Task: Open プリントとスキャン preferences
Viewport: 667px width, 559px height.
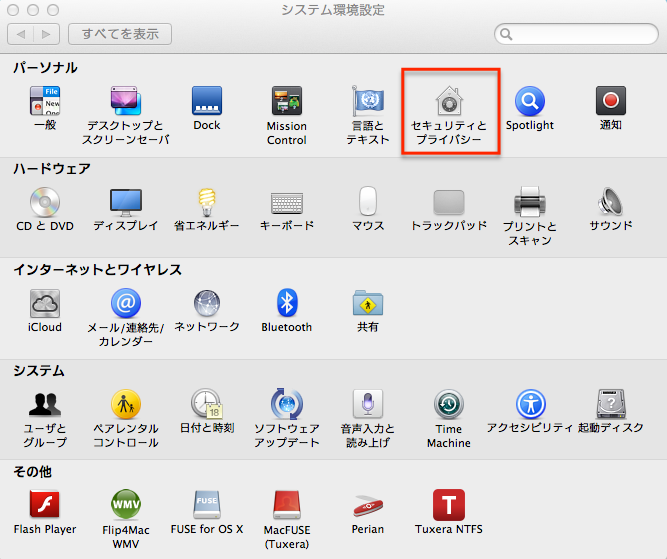Action: pos(530,202)
